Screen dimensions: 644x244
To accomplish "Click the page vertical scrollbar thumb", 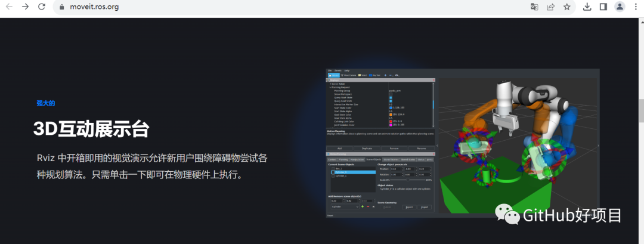I will pyautogui.click(x=641, y=110).
